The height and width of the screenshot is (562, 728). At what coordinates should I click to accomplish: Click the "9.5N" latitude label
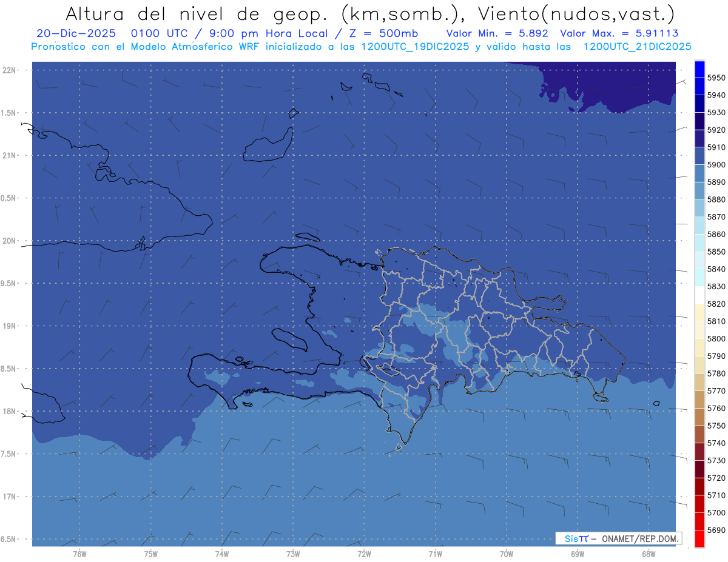coord(9,283)
